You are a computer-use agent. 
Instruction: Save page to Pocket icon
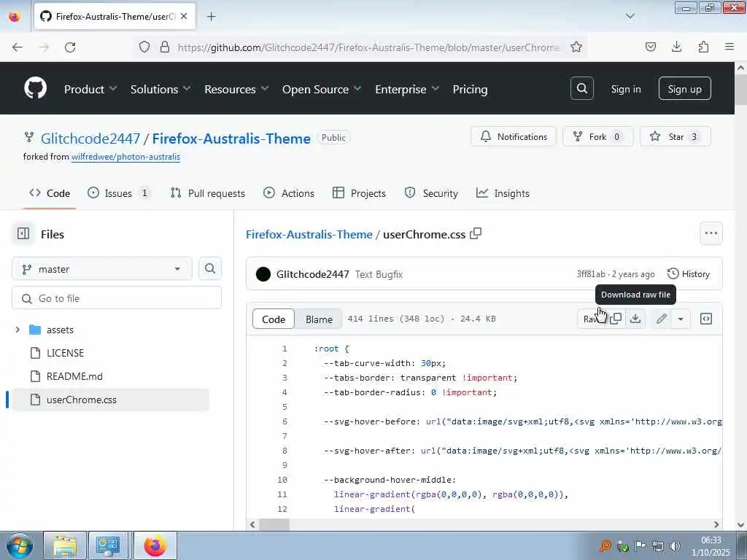(x=650, y=47)
